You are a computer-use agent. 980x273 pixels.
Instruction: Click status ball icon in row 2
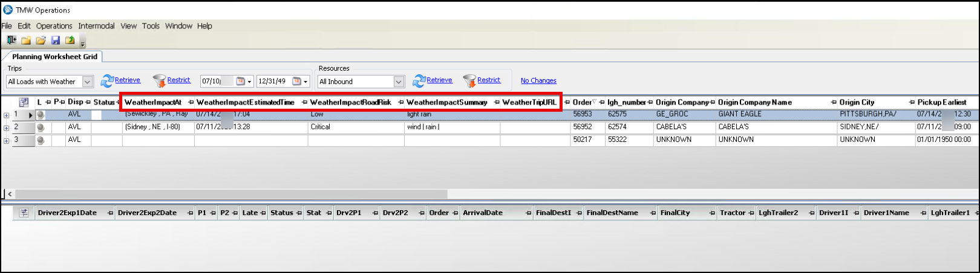(x=41, y=127)
